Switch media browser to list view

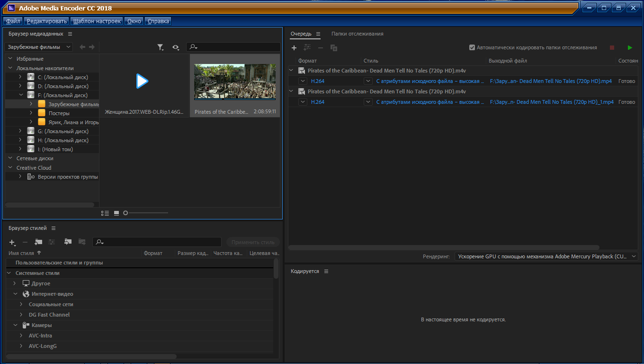(x=105, y=213)
